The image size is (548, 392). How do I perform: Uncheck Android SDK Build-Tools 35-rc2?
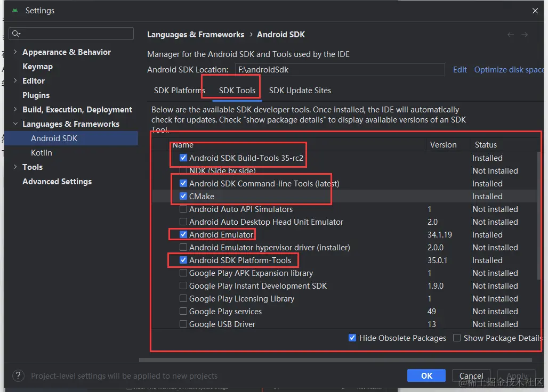pos(183,158)
